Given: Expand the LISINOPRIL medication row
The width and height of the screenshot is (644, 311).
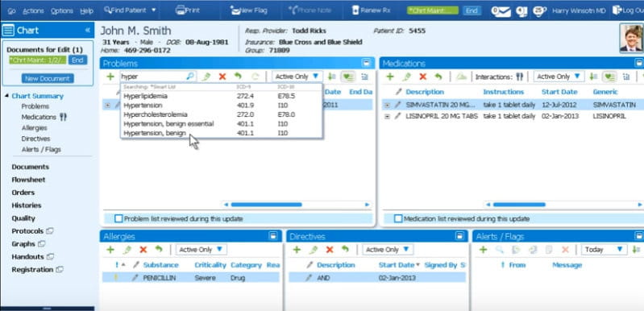Looking at the screenshot, I should pyautogui.click(x=387, y=117).
